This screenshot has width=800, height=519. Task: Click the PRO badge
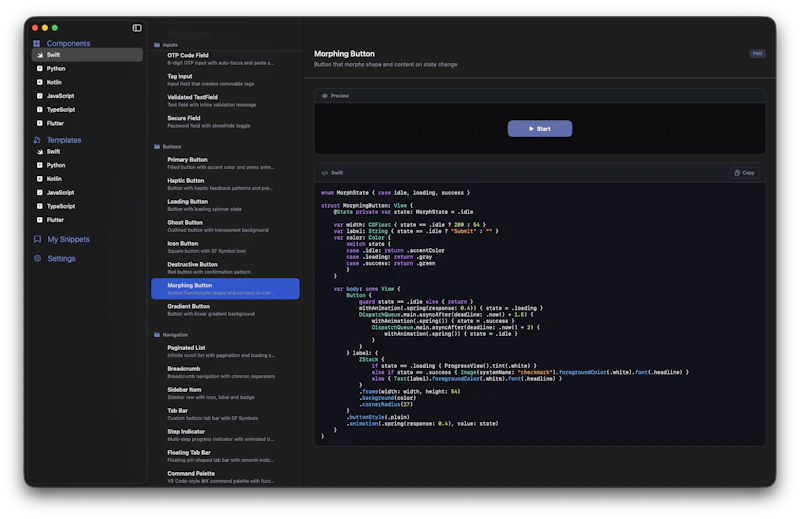[x=757, y=54]
